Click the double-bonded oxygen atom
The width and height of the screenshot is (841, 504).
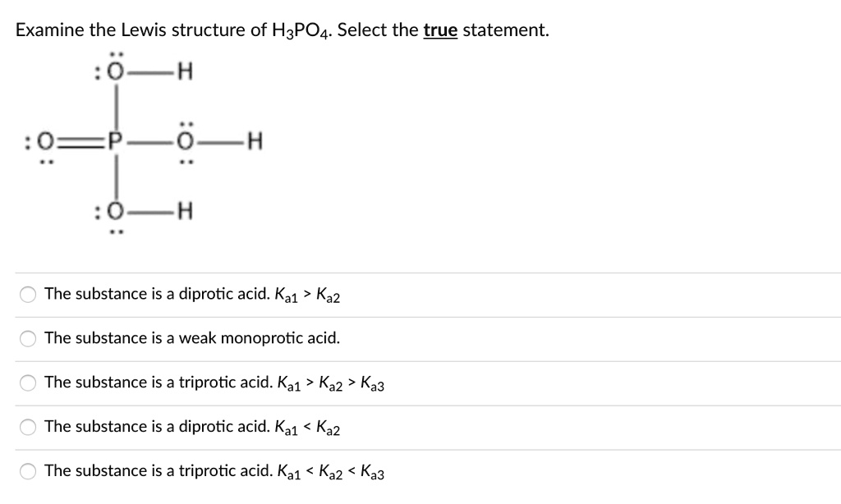tap(45, 141)
